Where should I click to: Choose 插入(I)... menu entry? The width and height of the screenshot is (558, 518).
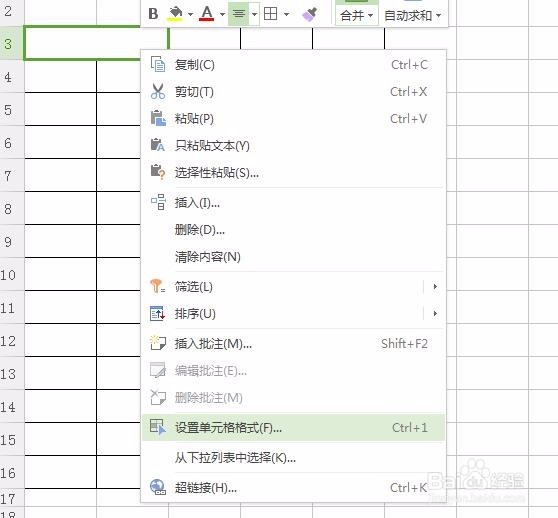(293, 203)
